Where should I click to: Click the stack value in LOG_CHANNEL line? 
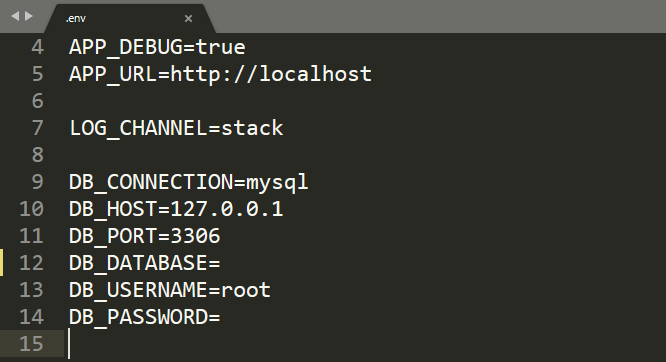pos(252,128)
